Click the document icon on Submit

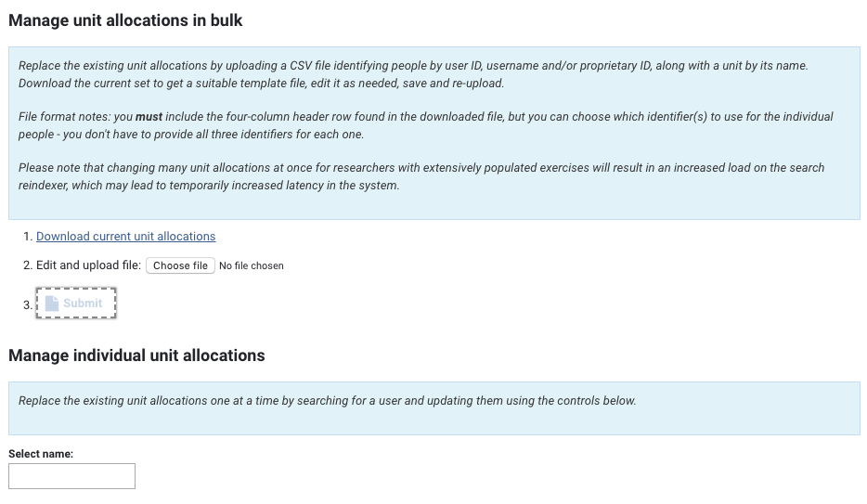[52, 304]
